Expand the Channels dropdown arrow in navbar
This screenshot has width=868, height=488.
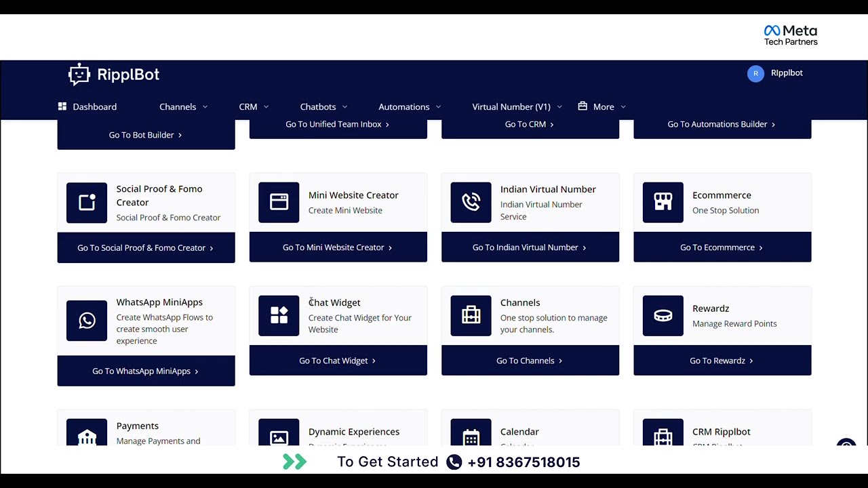click(205, 107)
